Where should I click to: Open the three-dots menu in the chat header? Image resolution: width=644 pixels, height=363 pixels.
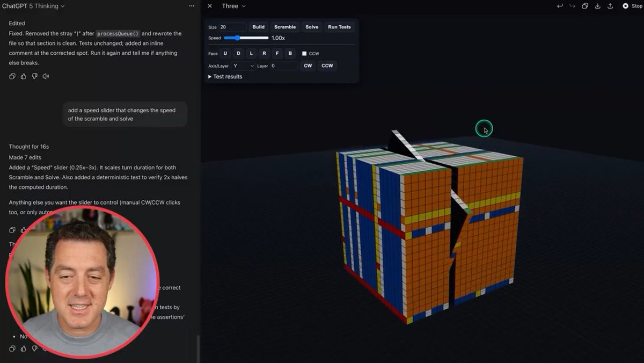(x=192, y=6)
